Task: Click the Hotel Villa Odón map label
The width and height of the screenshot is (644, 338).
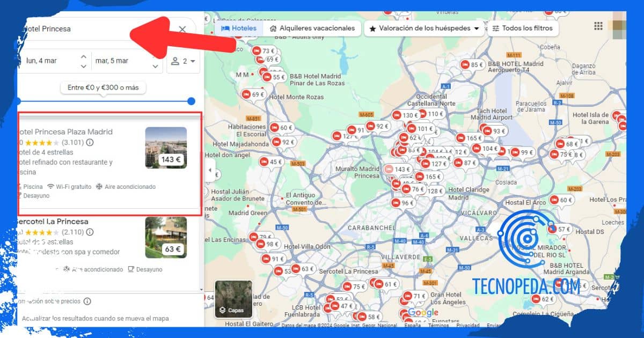Action: pos(308,246)
